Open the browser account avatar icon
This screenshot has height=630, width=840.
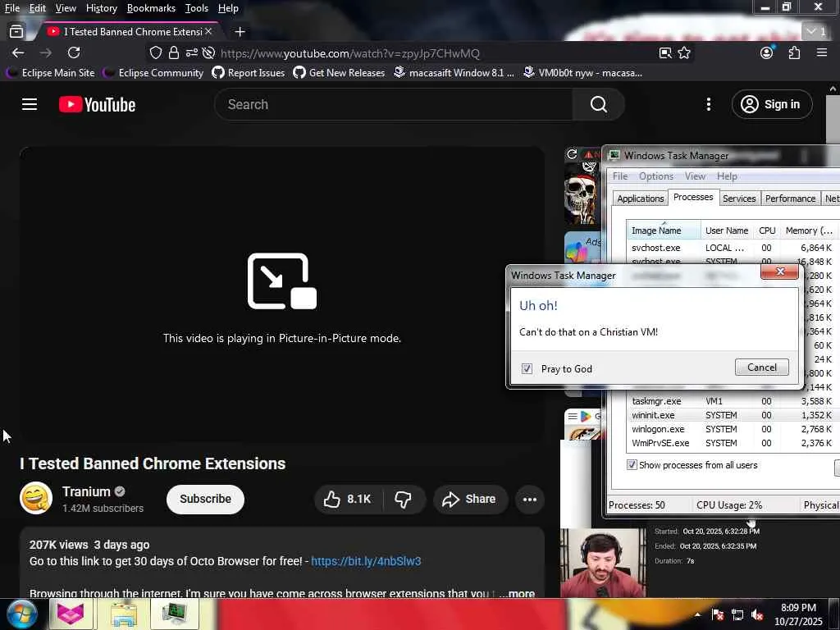click(x=767, y=52)
